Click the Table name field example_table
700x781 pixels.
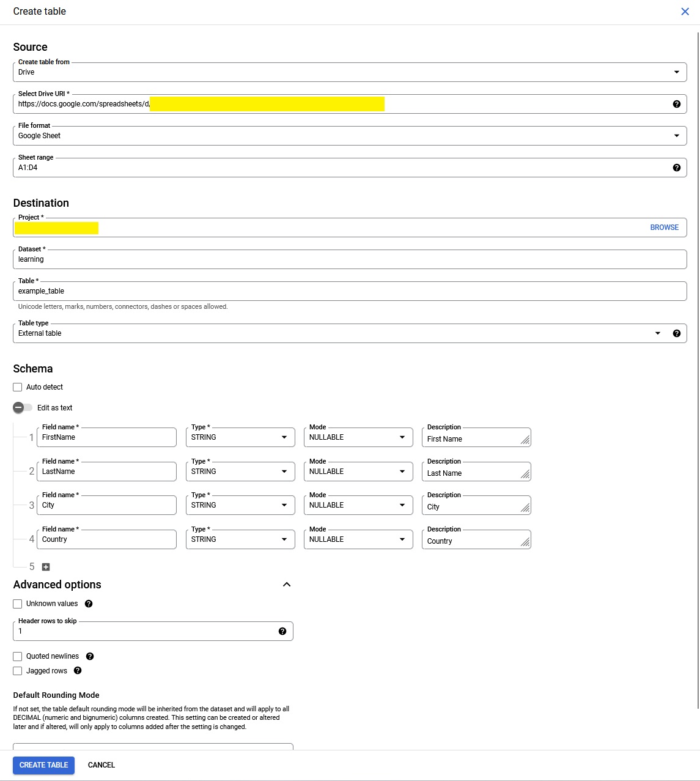[350, 291]
